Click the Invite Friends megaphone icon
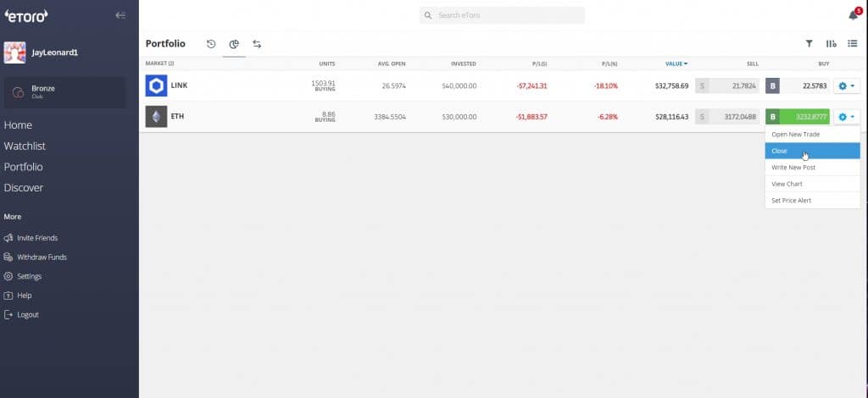The width and height of the screenshot is (868, 398). pyautogui.click(x=8, y=238)
